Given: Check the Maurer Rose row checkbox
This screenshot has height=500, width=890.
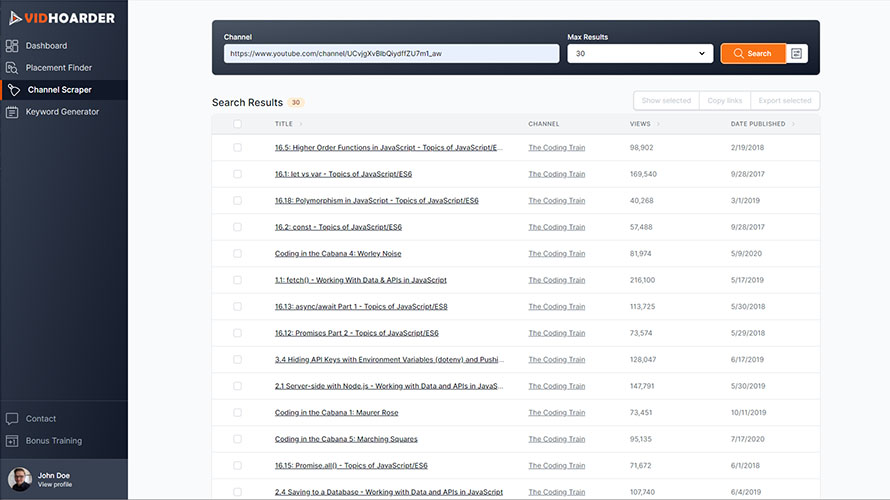Looking at the screenshot, I should 237,413.
